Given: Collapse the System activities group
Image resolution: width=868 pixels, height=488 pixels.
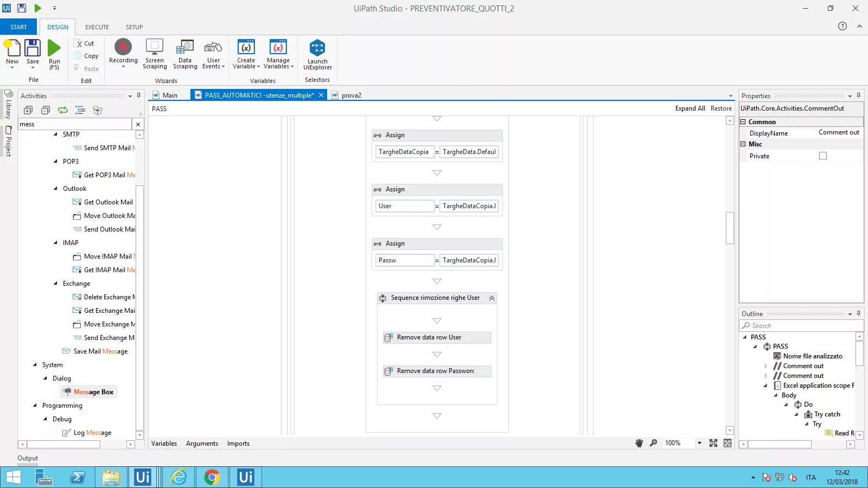Looking at the screenshot, I should [x=35, y=365].
